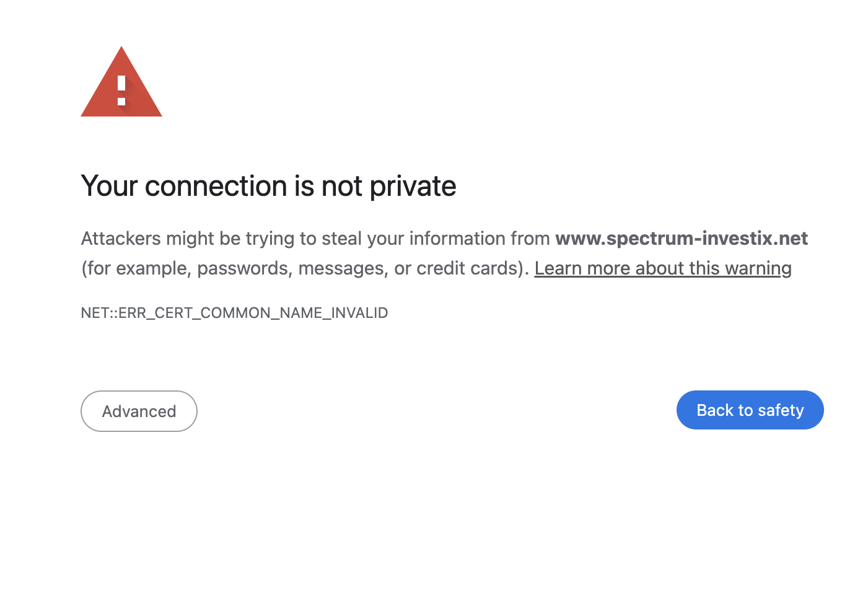This screenshot has height=616, width=855.
Task: Go back to safety
Action: pyautogui.click(x=750, y=410)
